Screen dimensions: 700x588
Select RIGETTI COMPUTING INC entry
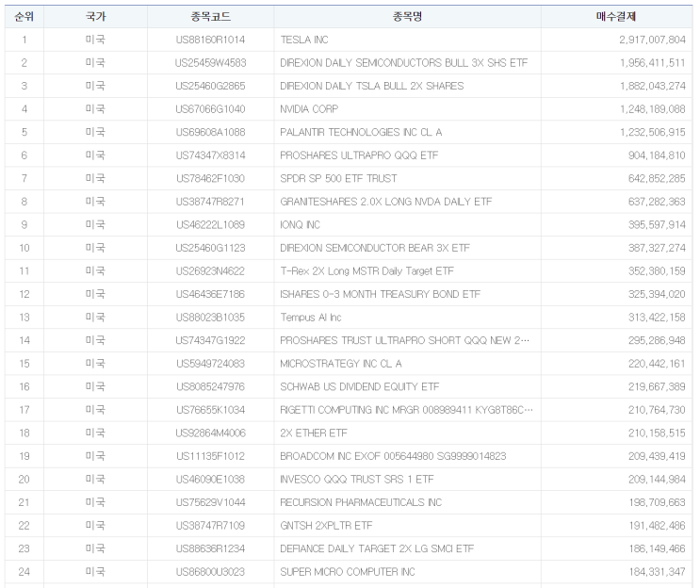pos(406,410)
